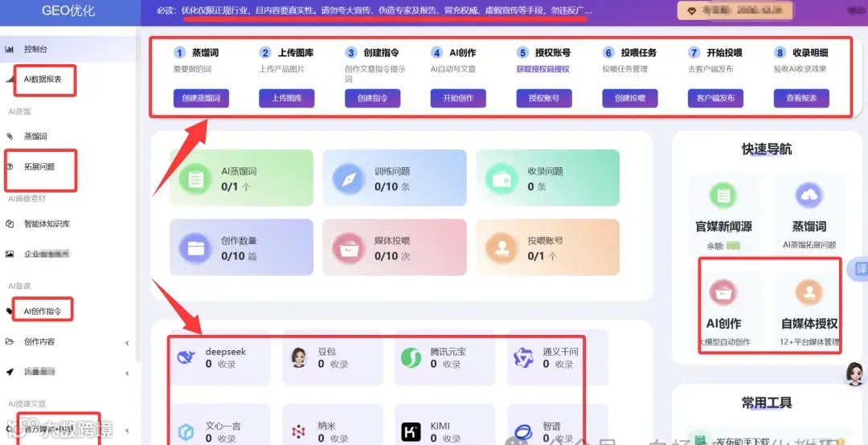Open 智能体知识库 in the sidebar
This screenshot has width=868, height=445.
point(47,224)
